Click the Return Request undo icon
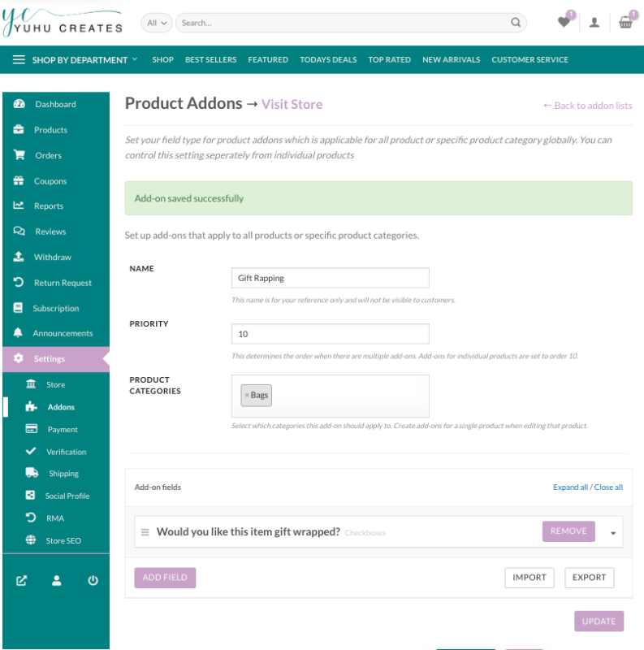The image size is (644, 650). (18, 282)
